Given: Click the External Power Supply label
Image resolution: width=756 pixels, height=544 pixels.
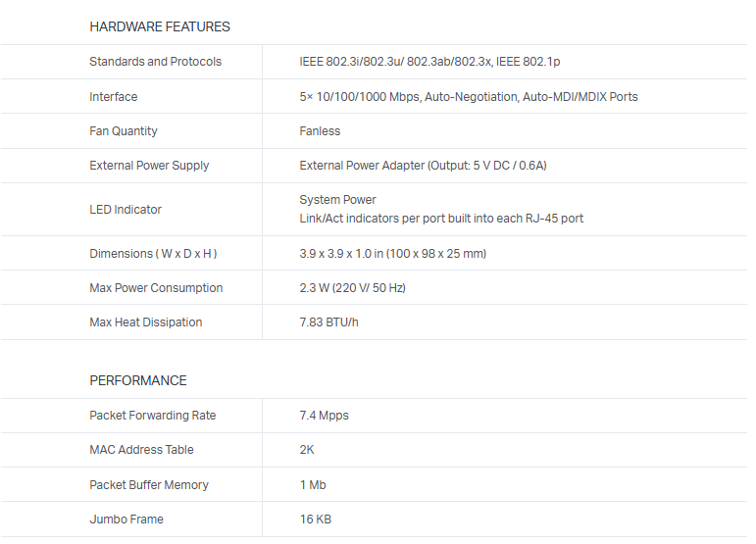Looking at the screenshot, I should click(149, 166).
